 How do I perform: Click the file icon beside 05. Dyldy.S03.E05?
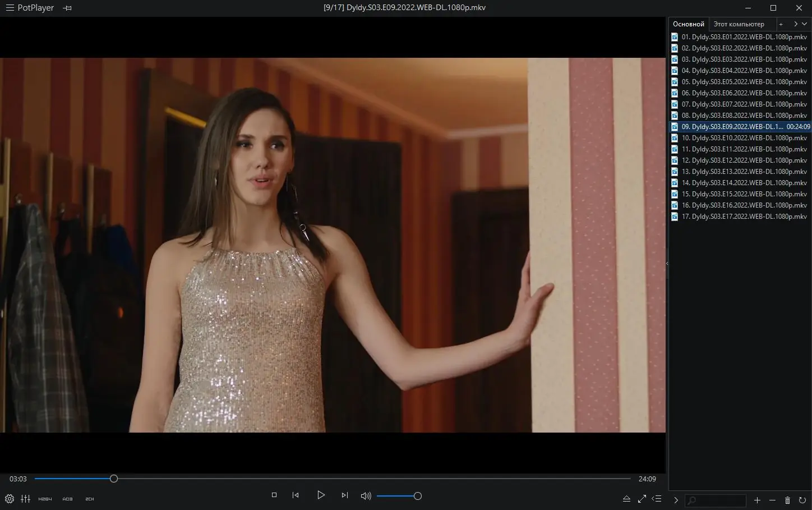click(x=675, y=82)
